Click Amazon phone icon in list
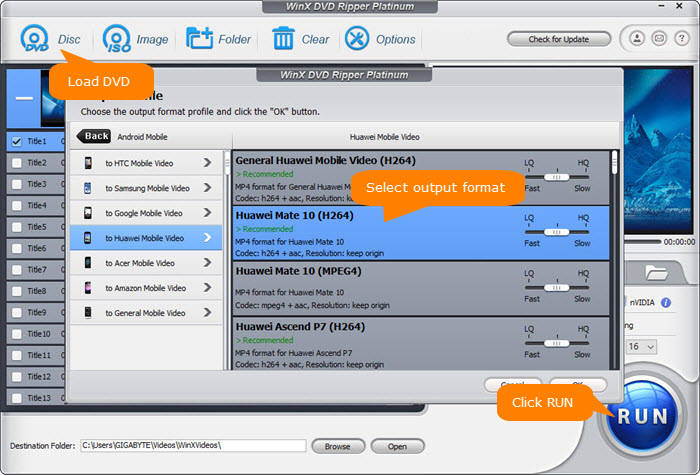The image size is (700, 475). [88, 288]
